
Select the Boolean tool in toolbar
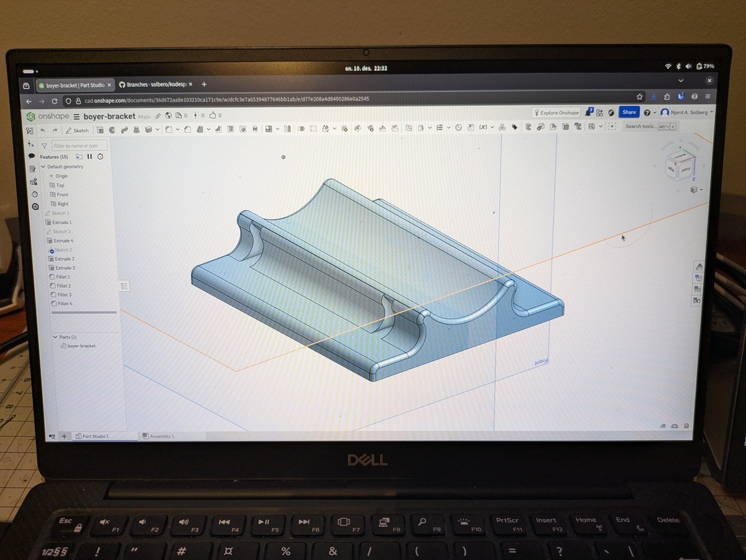(301, 129)
